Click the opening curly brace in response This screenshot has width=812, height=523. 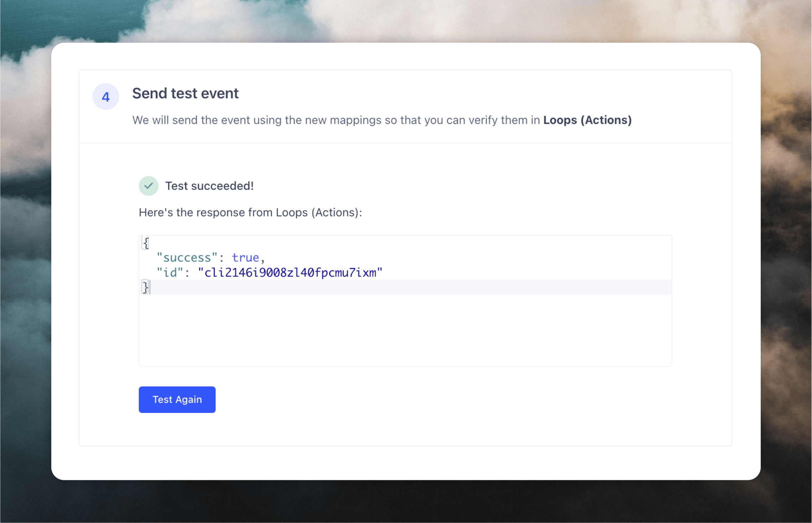(146, 243)
